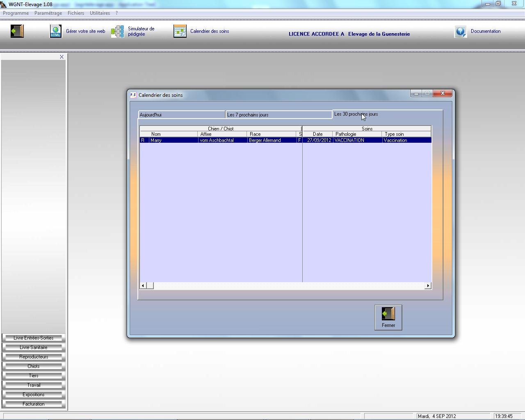Expand the Facturation sidebar section
Screen dimensions: 525x420
coord(34,404)
